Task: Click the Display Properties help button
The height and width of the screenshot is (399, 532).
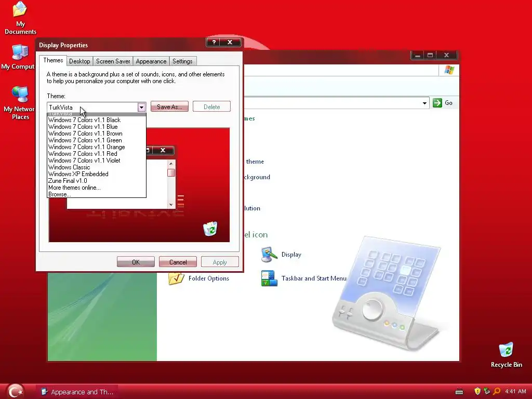Action: point(214,42)
